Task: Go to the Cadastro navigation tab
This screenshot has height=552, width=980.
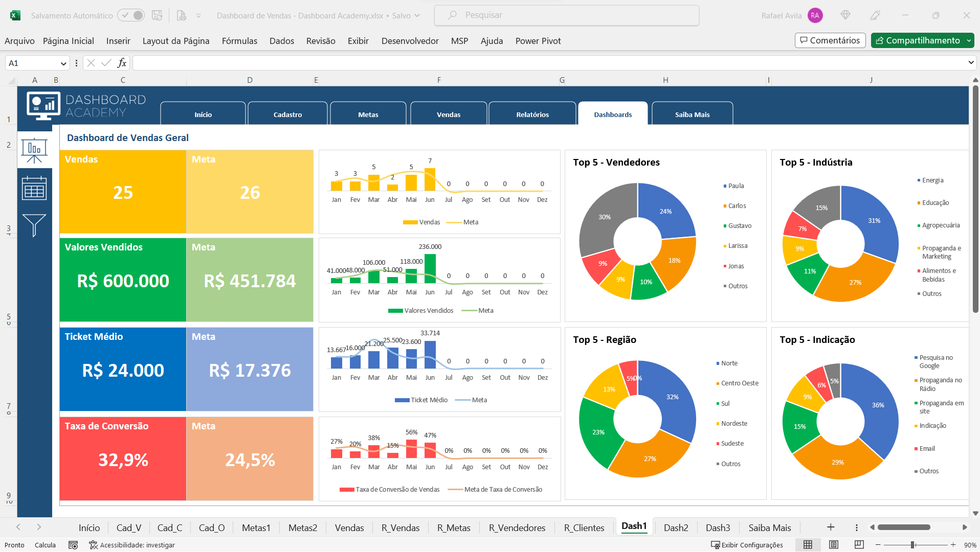Action: point(287,114)
